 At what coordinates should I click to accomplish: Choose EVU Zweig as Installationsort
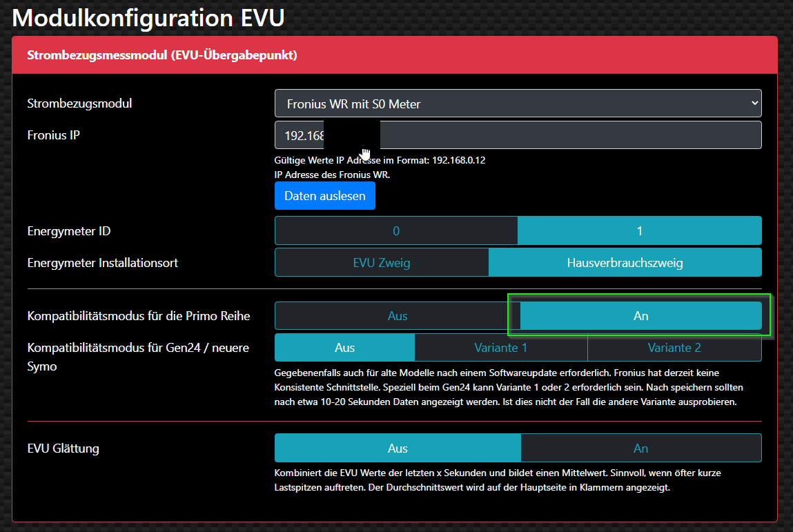point(382,263)
